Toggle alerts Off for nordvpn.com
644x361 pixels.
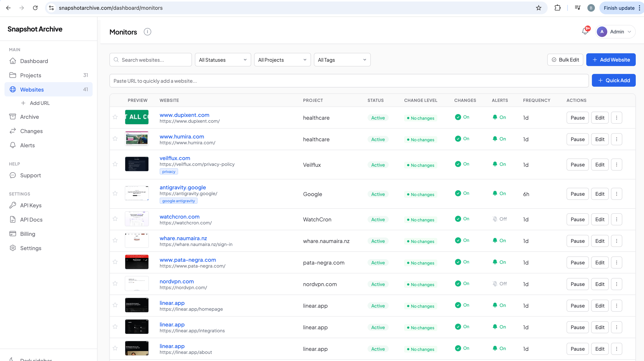(x=499, y=284)
